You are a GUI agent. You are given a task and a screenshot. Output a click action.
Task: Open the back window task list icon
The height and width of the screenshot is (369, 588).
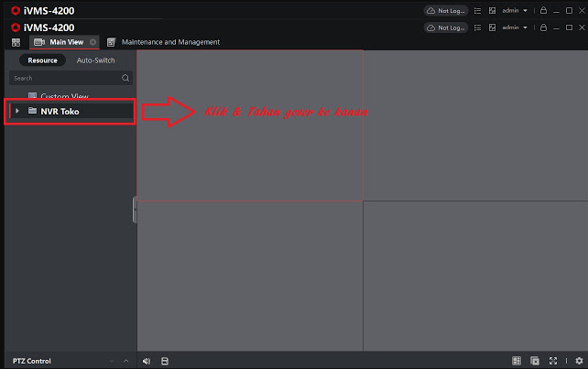point(477,10)
